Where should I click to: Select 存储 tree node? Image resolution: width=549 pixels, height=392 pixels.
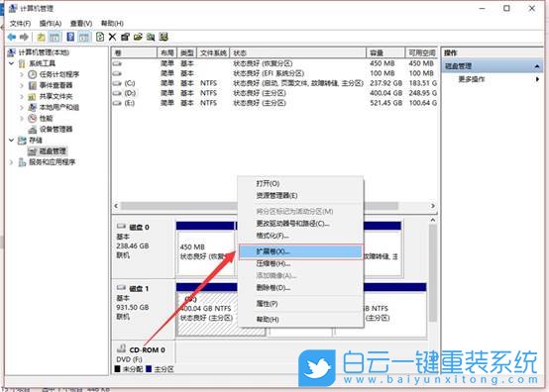coord(36,141)
